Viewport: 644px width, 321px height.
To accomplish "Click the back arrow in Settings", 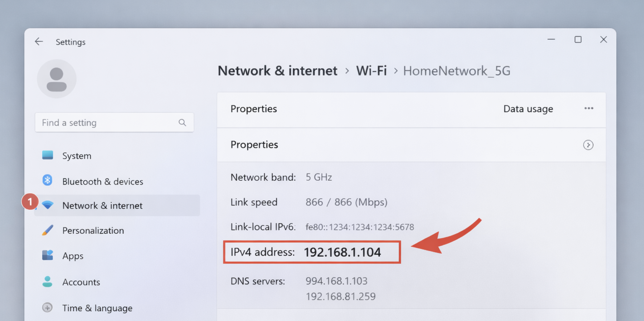I will coord(39,41).
